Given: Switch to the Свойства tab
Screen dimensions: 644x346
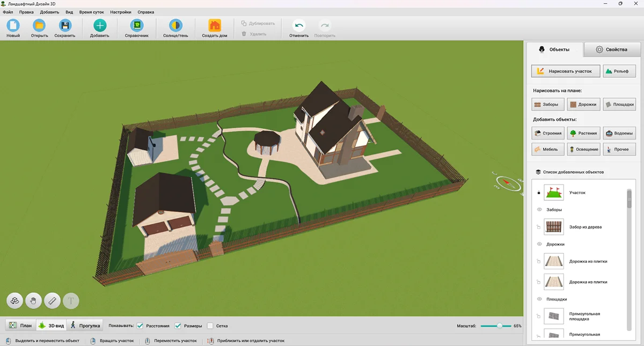Looking at the screenshot, I should pyautogui.click(x=612, y=49).
